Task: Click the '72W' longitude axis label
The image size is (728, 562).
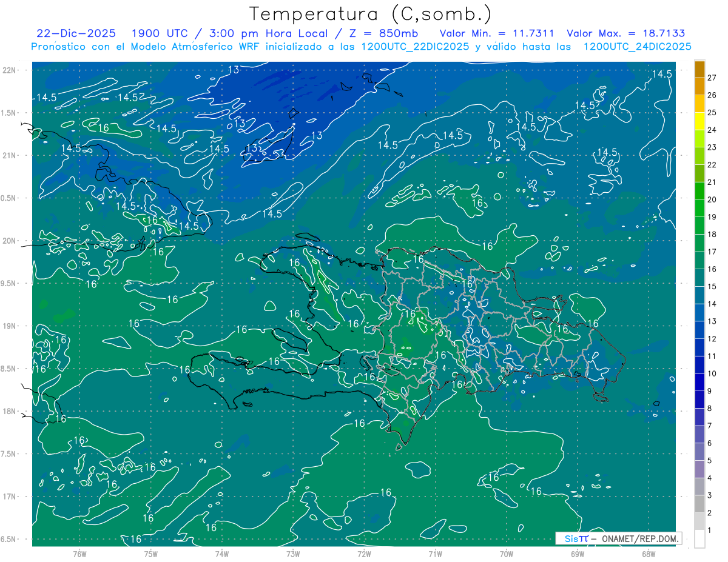Action: (x=364, y=554)
